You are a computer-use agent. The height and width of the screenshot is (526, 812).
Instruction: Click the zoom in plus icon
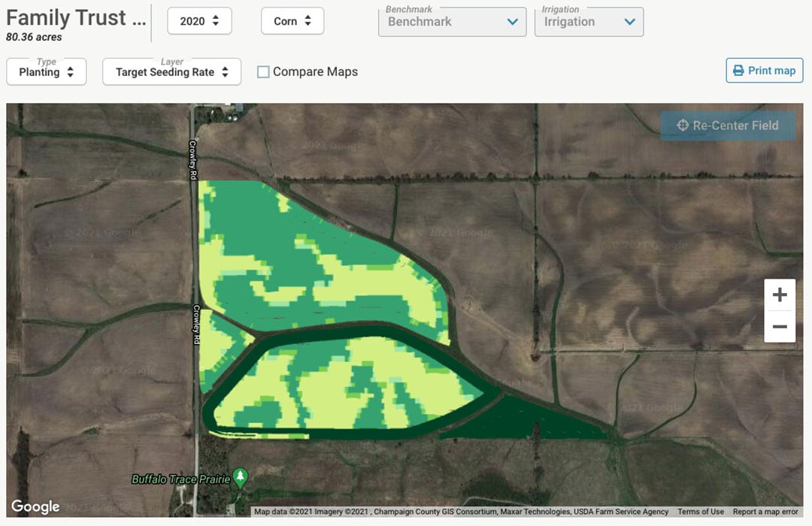(780, 295)
